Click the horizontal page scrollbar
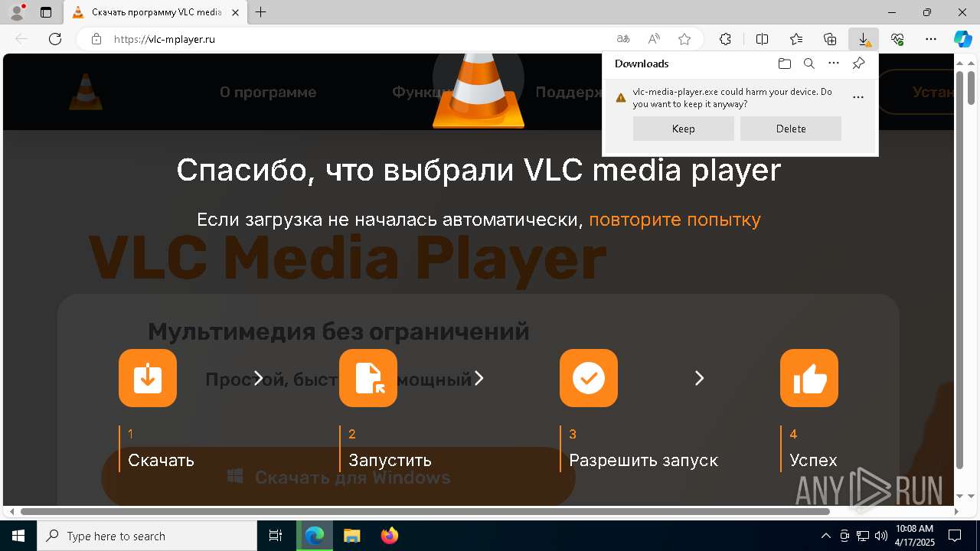Image resolution: width=980 pixels, height=551 pixels. point(425,511)
